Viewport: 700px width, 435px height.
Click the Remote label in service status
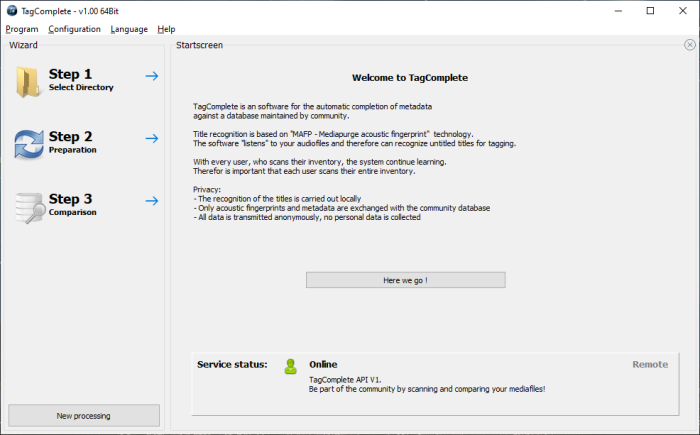pyautogui.click(x=650, y=364)
